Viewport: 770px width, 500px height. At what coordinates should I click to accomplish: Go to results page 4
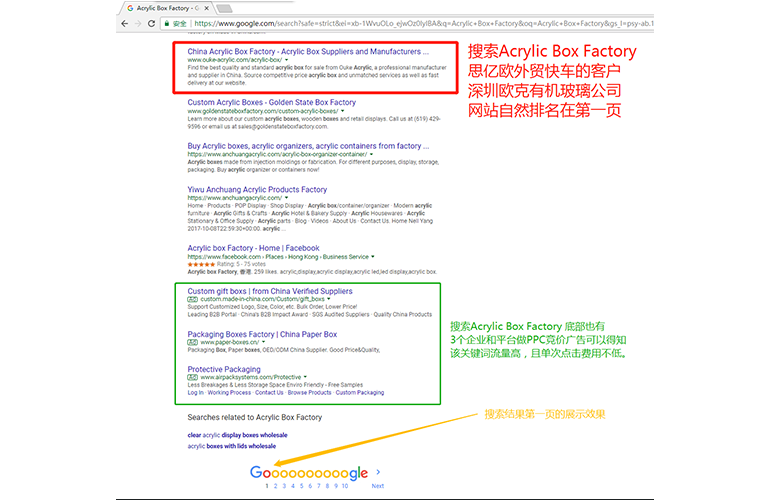[x=293, y=486]
